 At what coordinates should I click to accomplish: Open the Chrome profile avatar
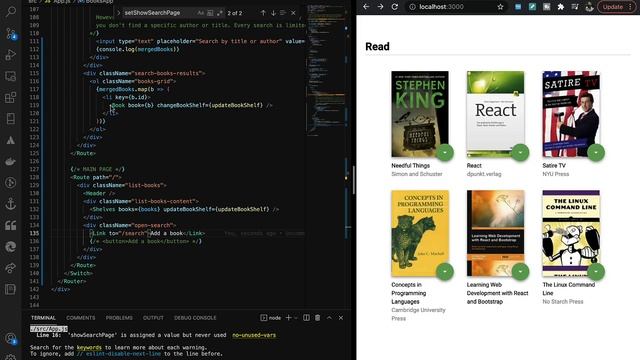click(589, 7)
